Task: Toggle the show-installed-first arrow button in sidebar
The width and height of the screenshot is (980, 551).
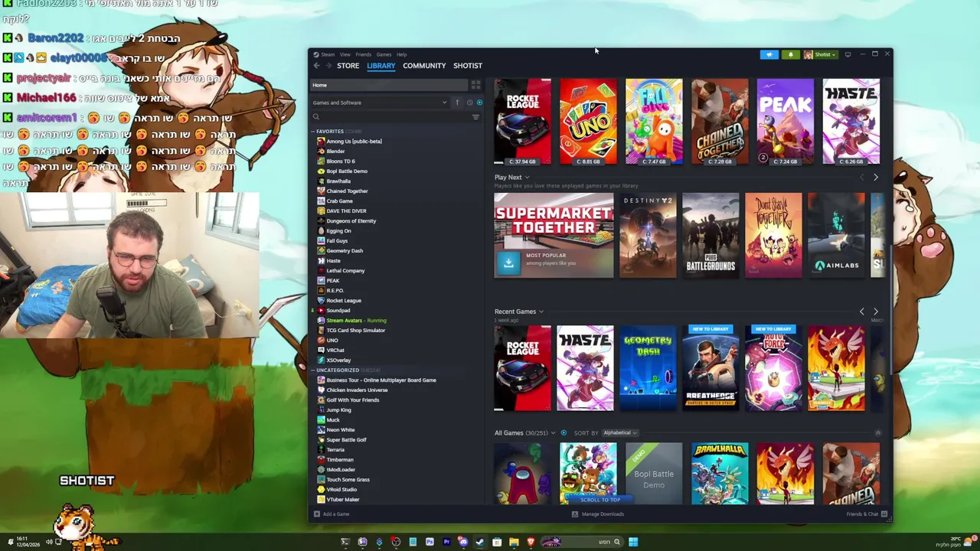Action: coord(457,103)
